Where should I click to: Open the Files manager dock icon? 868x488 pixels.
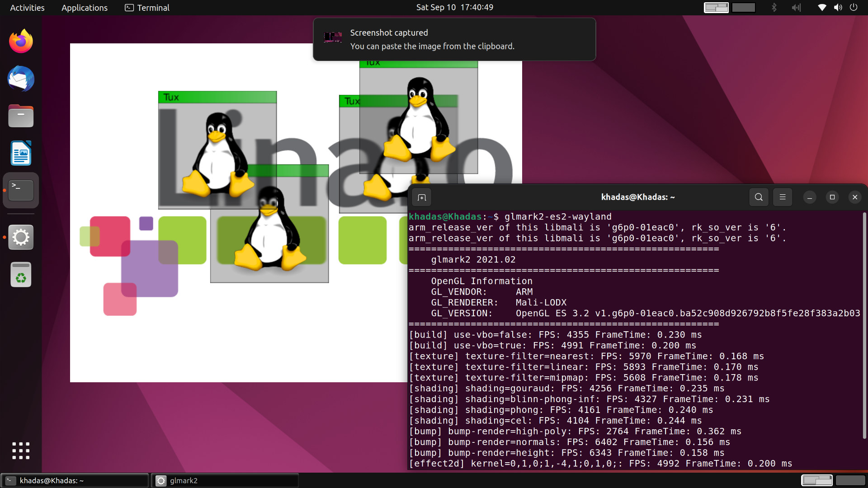21,116
